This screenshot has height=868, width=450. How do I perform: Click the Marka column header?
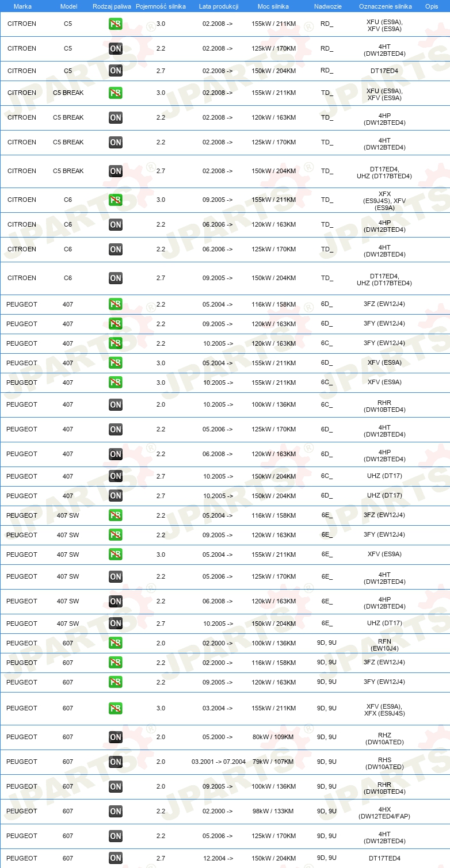click(x=22, y=6)
